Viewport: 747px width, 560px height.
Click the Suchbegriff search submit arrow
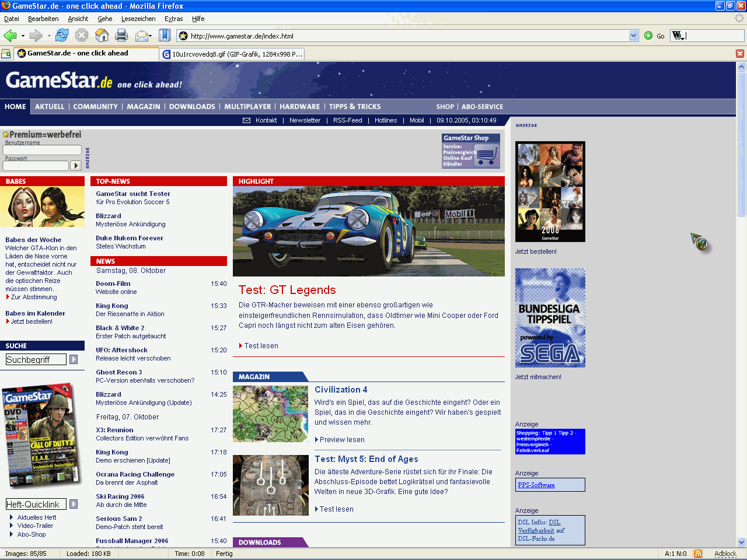(x=74, y=359)
